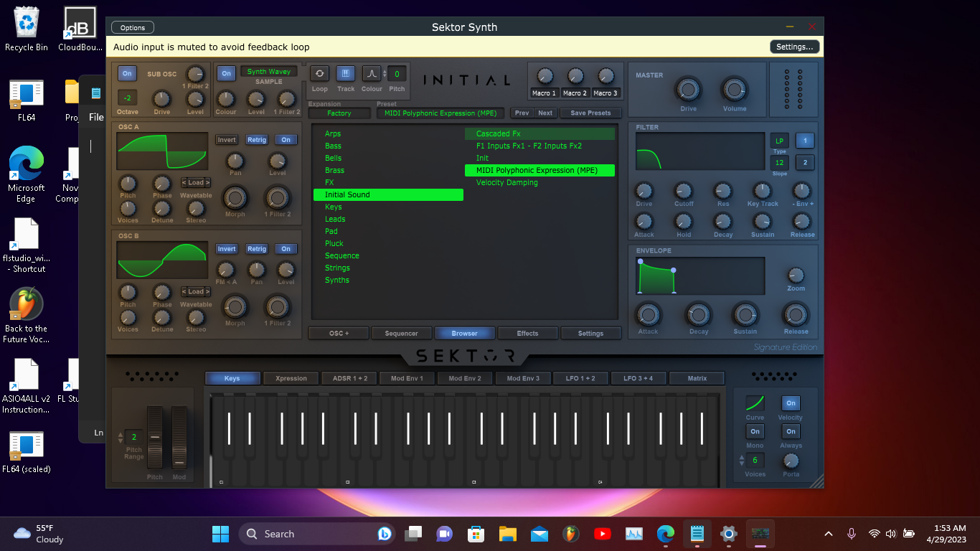Toggle OSC A Invert

coord(227,140)
